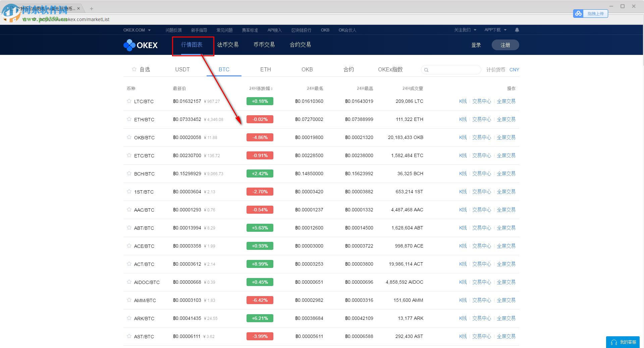Open 区块链投行 link
The image size is (644, 348).
coord(302,30)
